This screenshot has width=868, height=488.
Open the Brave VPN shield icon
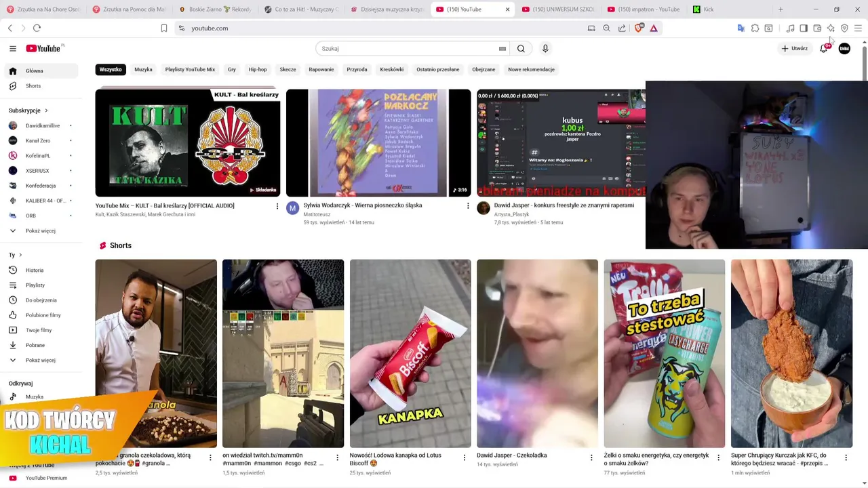844,28
